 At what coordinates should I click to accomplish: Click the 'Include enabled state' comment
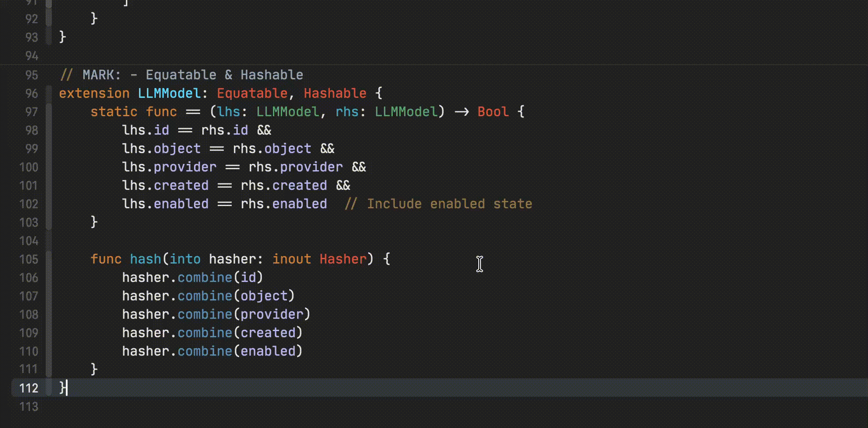(x=439, y=204)
